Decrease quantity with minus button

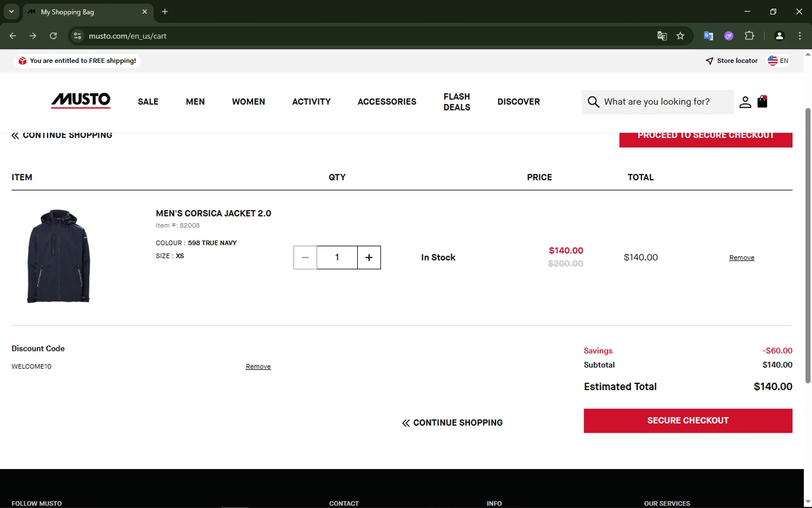coord(305,257)
